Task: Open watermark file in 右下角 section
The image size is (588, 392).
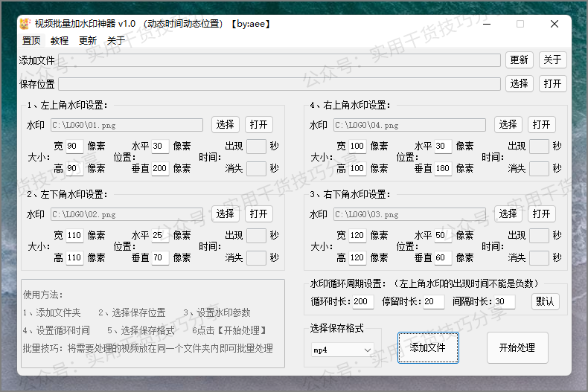Action: pos(541,213)
